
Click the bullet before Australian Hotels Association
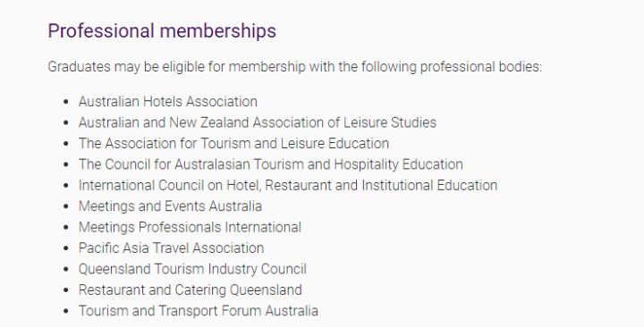(x=66, y=102)
